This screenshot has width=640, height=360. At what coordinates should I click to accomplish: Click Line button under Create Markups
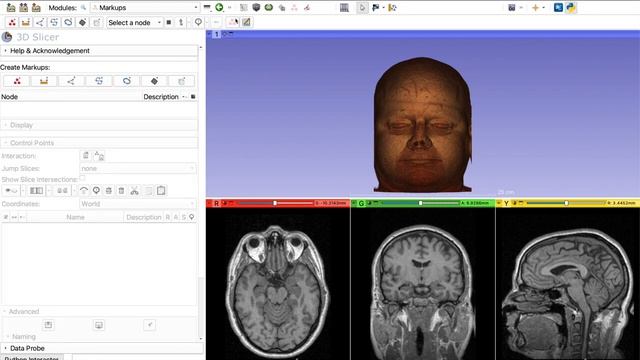click(44, 81)
